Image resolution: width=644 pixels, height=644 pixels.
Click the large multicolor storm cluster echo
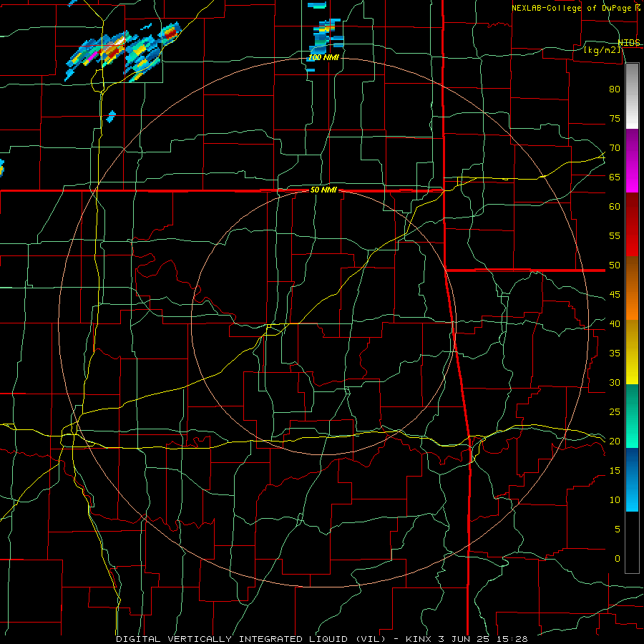(x=123, y=52)
